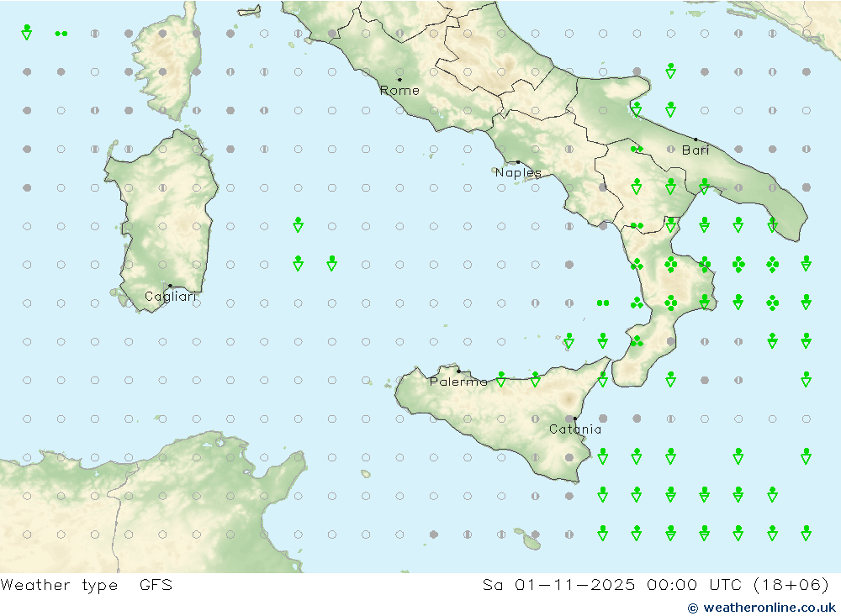Click the copyright symbol before weatheronline.co.uk
Viewport: 841px width, 616px height.
click(693, 608)
